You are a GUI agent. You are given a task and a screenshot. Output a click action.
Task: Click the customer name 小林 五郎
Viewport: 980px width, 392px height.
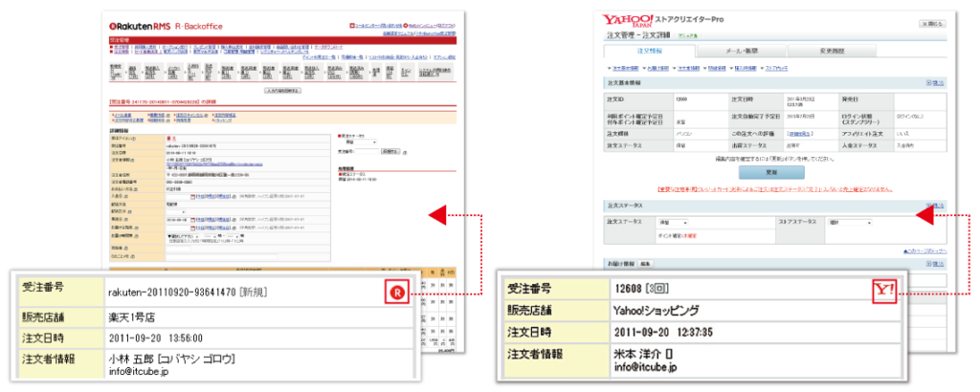(131, 359)
